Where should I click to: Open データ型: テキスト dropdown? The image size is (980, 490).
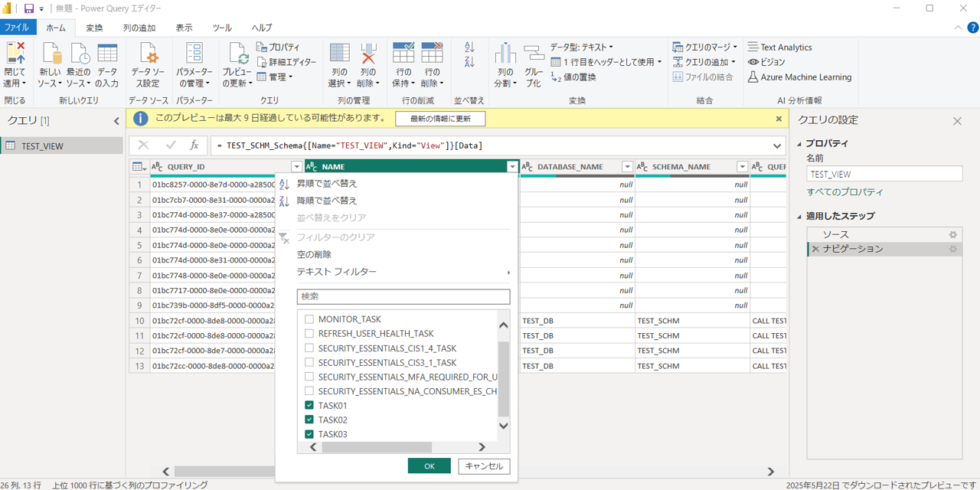tap(582, 47)
